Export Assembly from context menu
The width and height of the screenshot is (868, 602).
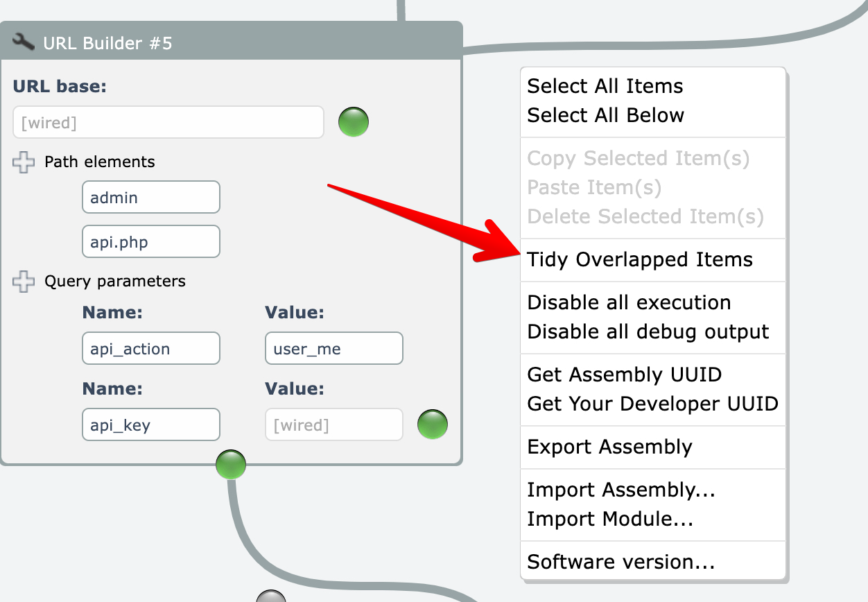click(609, 447)
